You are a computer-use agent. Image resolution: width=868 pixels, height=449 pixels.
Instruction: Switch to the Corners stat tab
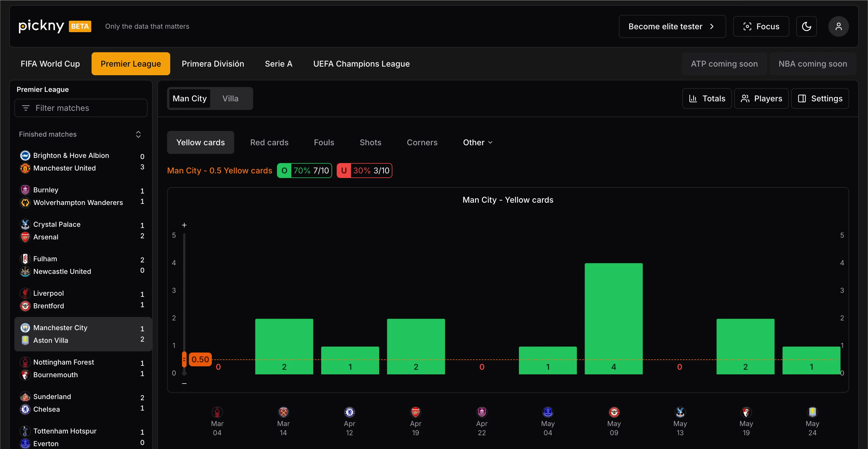[x=422, y=142]
